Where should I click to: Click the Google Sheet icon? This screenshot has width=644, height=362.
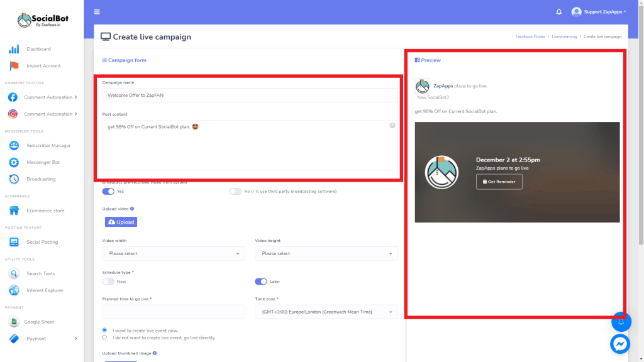click(x=14, y=322)
